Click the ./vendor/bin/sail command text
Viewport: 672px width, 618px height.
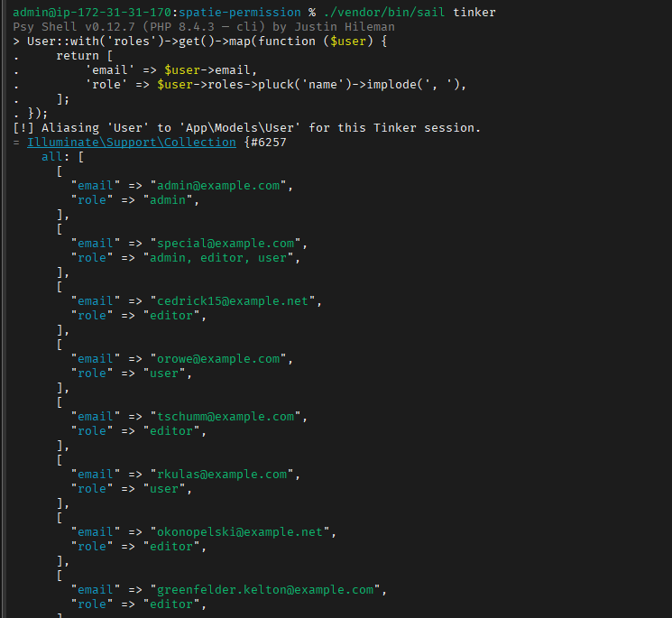pyautogui.click(x=384, y=13)
